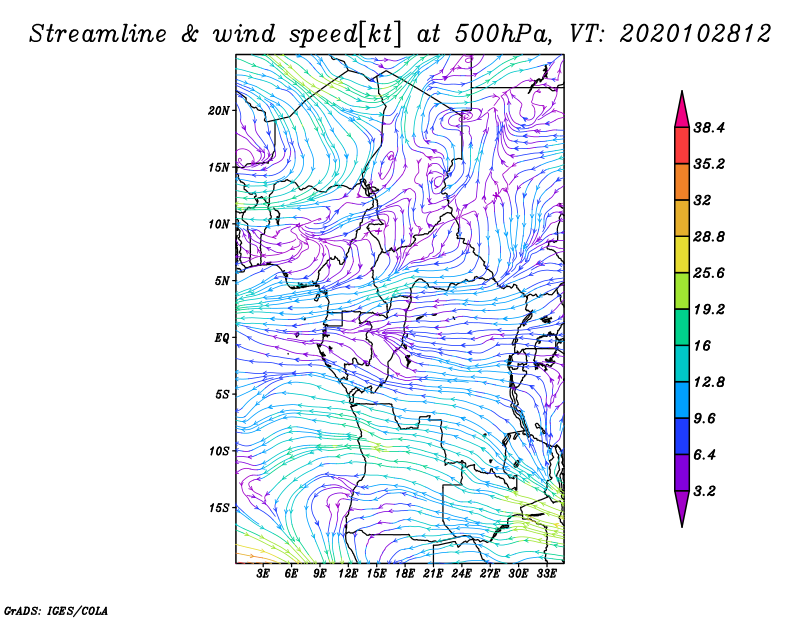The height and width of the screenshot is (618, 800).
Task: Click the 38.4 legend value label
Action: coord(708,128)
